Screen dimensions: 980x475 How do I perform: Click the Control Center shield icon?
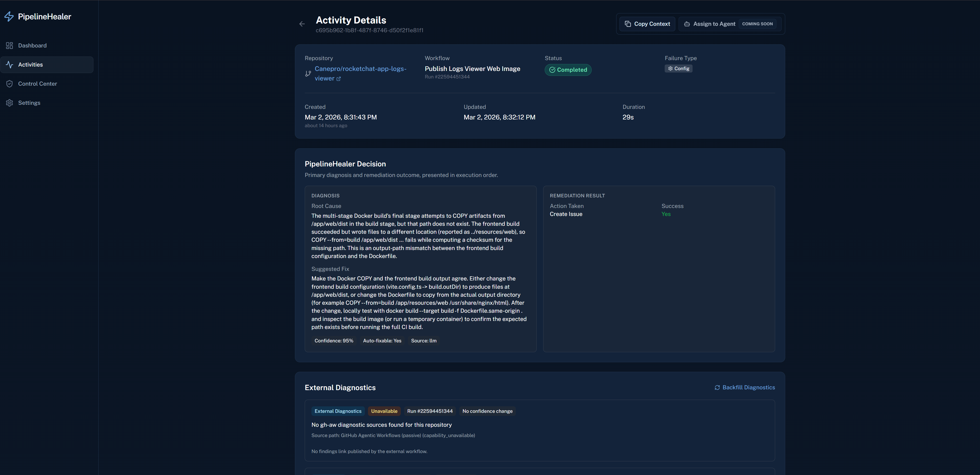click(10, 84)
